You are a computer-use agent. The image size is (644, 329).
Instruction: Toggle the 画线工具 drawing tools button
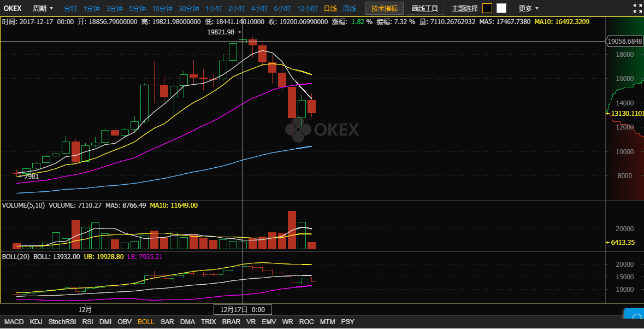[425, 8]
